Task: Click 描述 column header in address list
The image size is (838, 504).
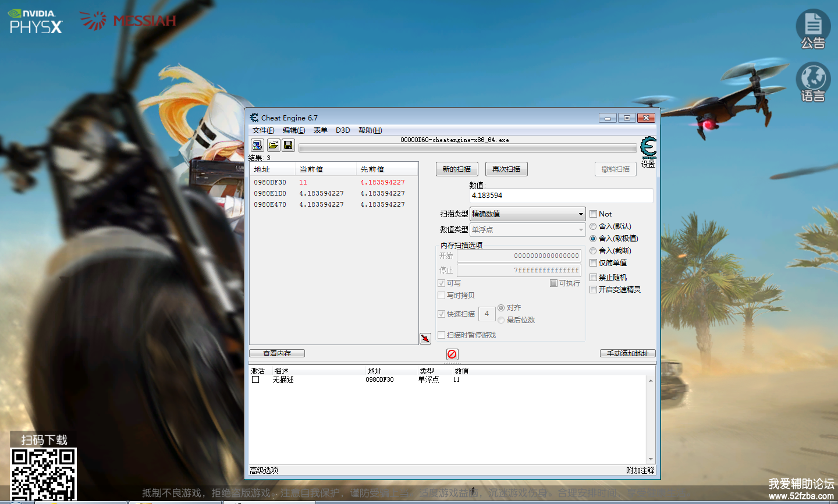Action: pos(282,371)
